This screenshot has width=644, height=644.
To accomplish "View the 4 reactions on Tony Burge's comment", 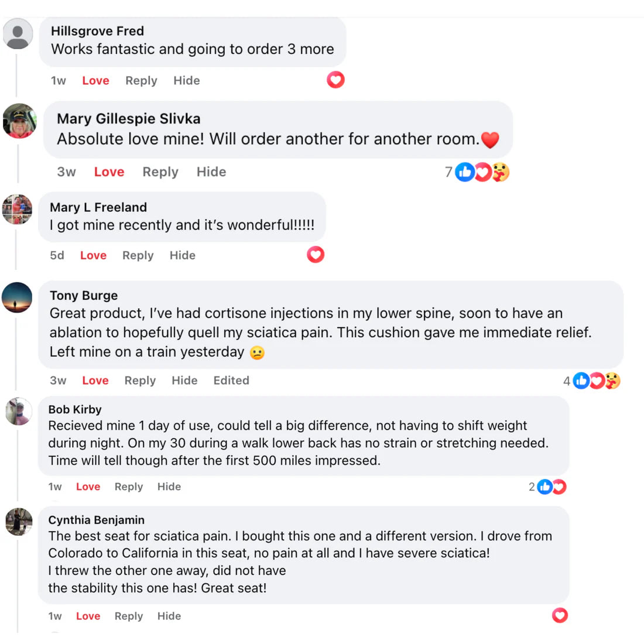I will 592,381.
